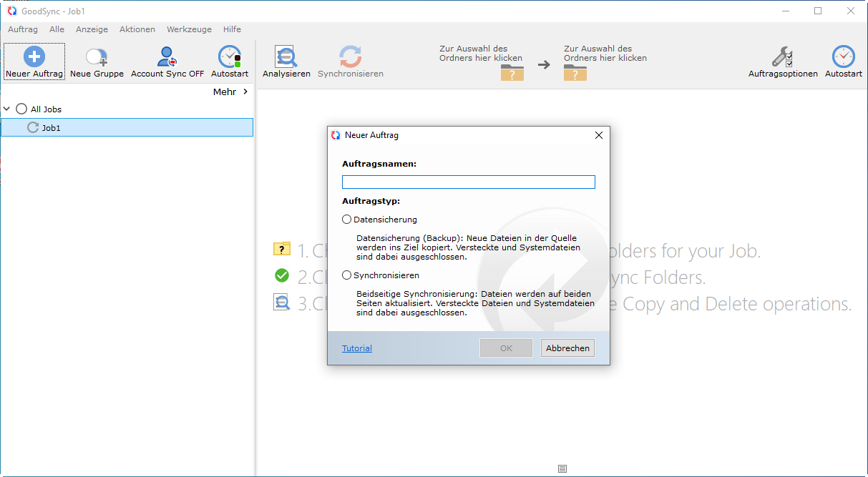This screenshot has height=477, width=868.
Task: Select the Synchronisieren job type radio
Action: point(347,275)
